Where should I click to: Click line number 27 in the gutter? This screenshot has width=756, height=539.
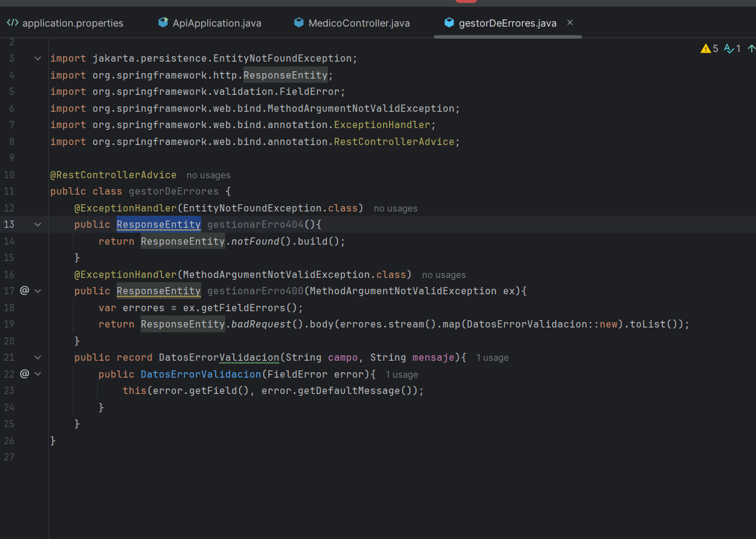8,457
